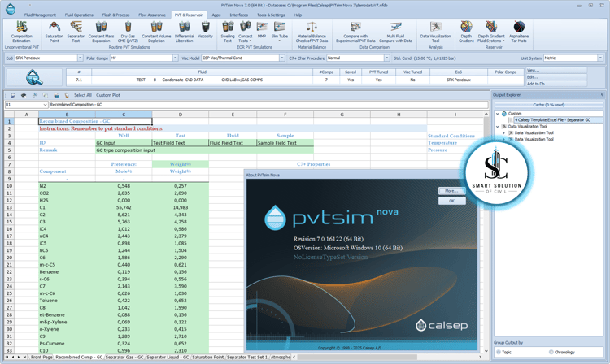Click the copy icon in spreadsheet toolbar
This screenshot has width=610, height=364.
(x=45, y=95)
